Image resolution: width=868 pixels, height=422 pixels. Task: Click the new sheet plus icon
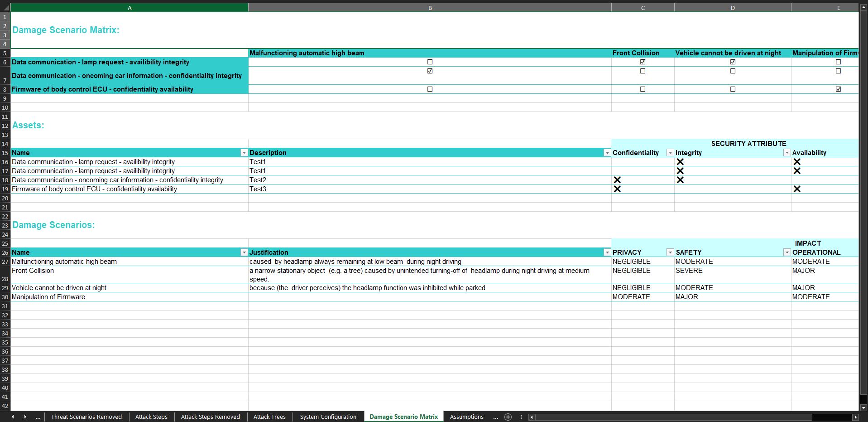click(x=508, y=417)
